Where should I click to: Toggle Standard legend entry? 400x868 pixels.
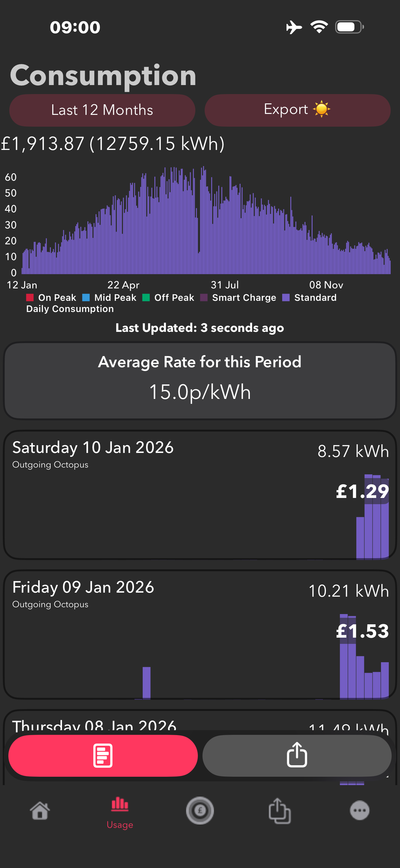tap(309, 297)
